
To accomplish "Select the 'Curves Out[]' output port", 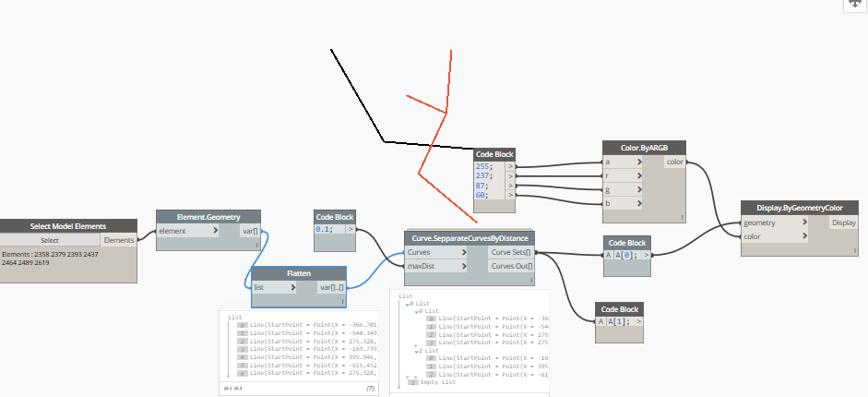I will click(512, 266).
